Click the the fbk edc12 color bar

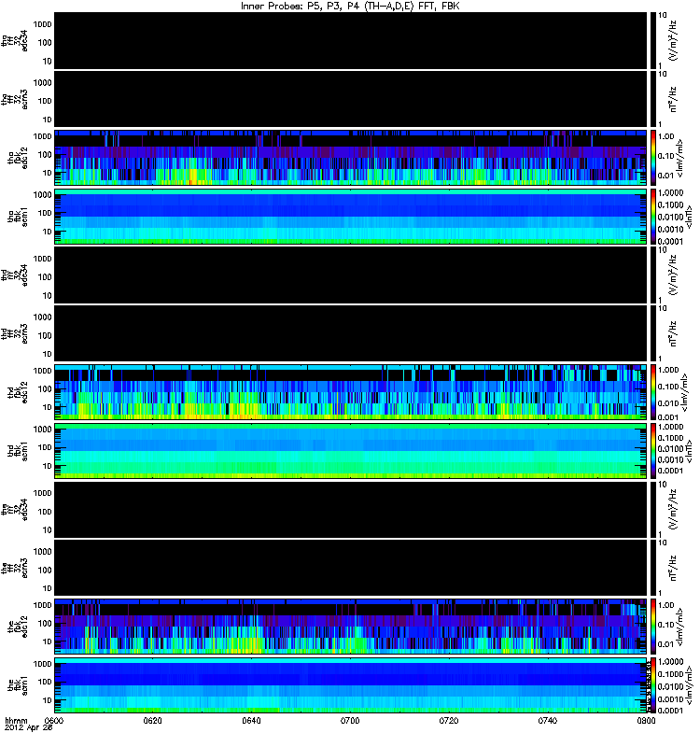coord(652,627)
